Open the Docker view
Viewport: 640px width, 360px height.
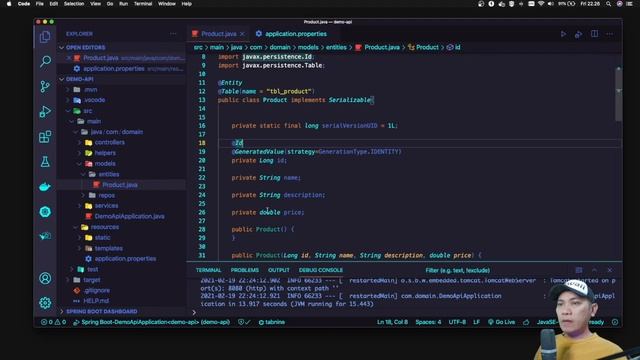[x=45, y=187]
